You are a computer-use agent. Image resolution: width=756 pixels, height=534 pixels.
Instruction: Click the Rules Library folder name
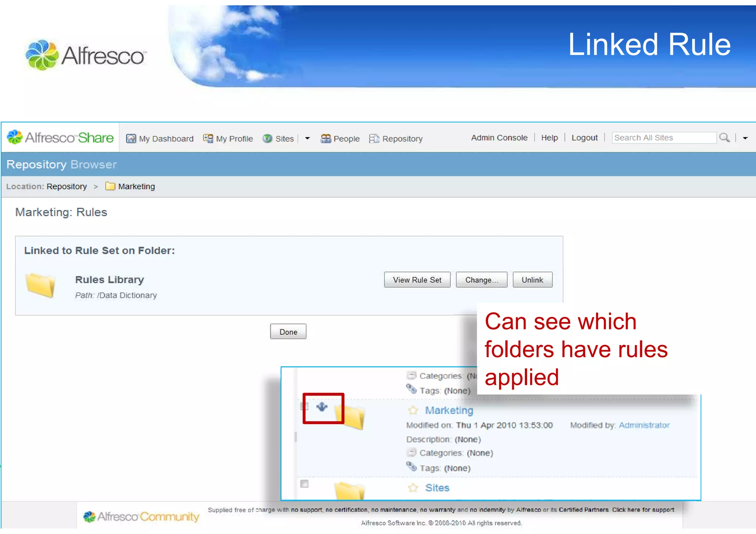pyautogui.click(x=109, y=280)
